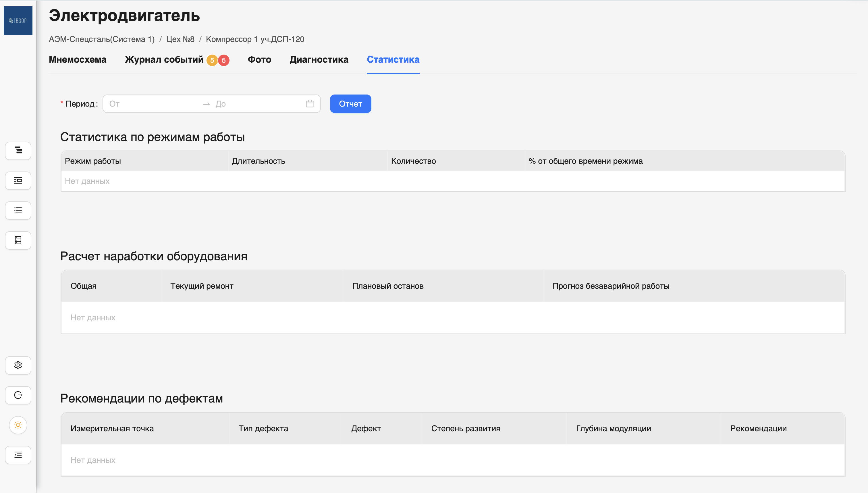Open settings via the gear icon

(18, 365)
